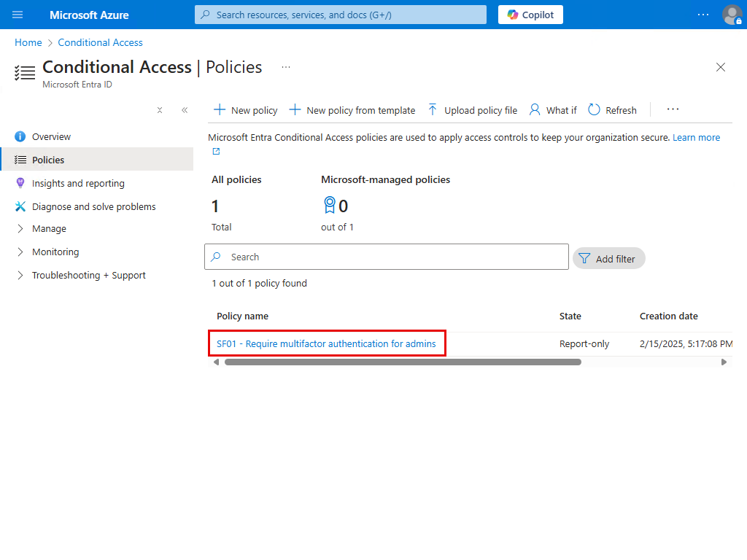Expand the Monitoring section
This screenshot has height=560, width=747.
(x=55, y=252)
